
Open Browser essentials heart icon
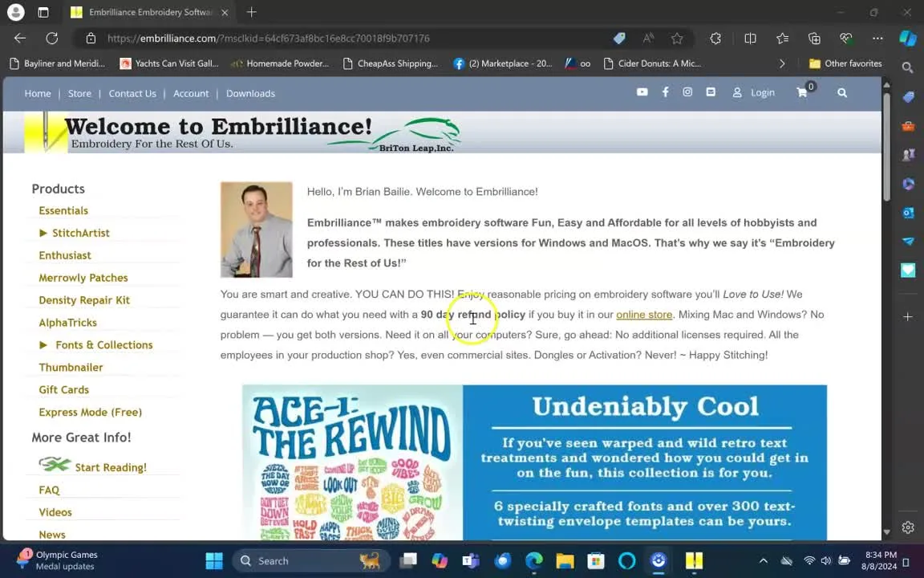846,39
